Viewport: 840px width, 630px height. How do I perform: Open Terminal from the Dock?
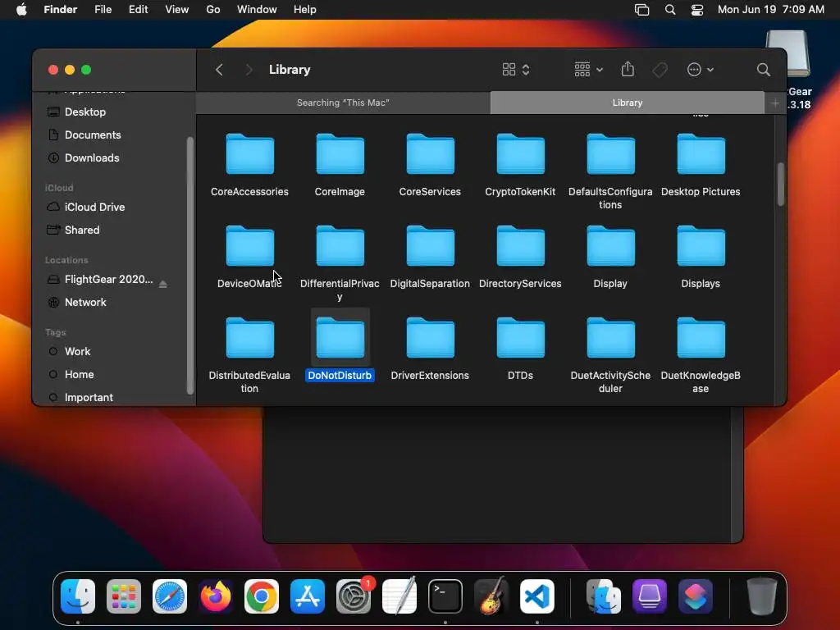click(445, 596)
